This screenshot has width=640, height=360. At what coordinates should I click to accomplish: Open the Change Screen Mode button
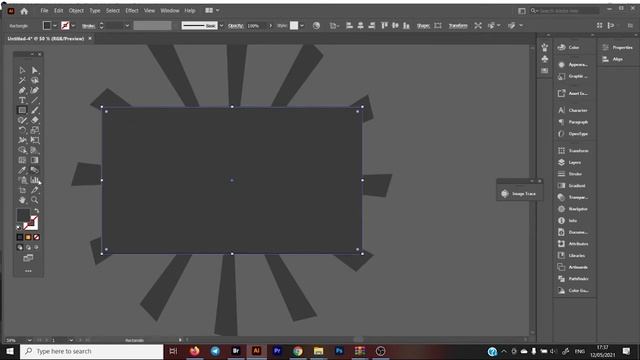pyautogui.click(x=28, y=258)
